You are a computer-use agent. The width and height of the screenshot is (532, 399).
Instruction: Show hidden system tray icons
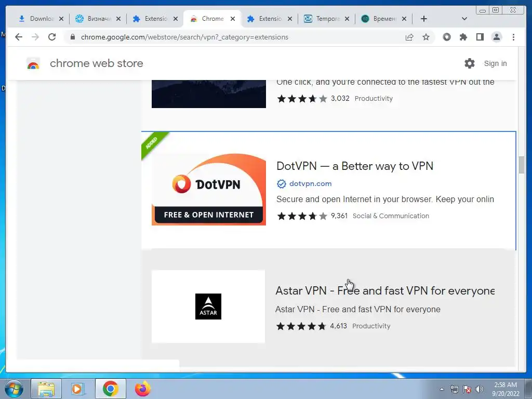[442, 390]
